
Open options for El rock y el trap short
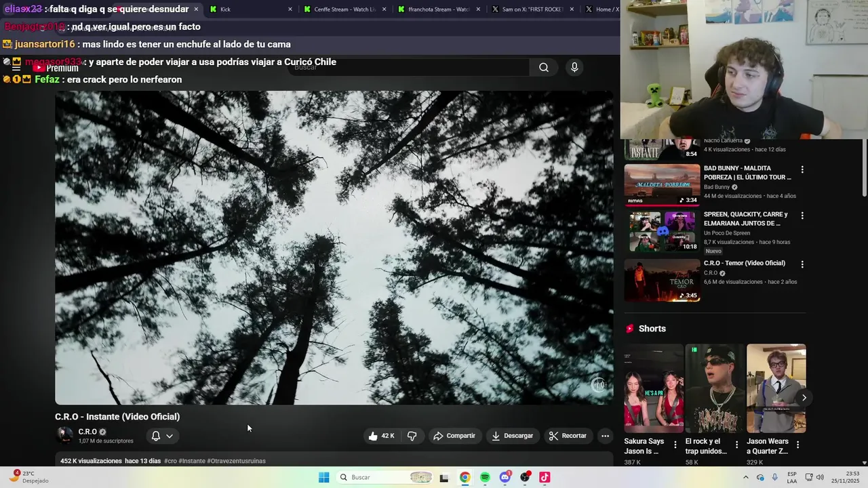[x=736, y=445]
